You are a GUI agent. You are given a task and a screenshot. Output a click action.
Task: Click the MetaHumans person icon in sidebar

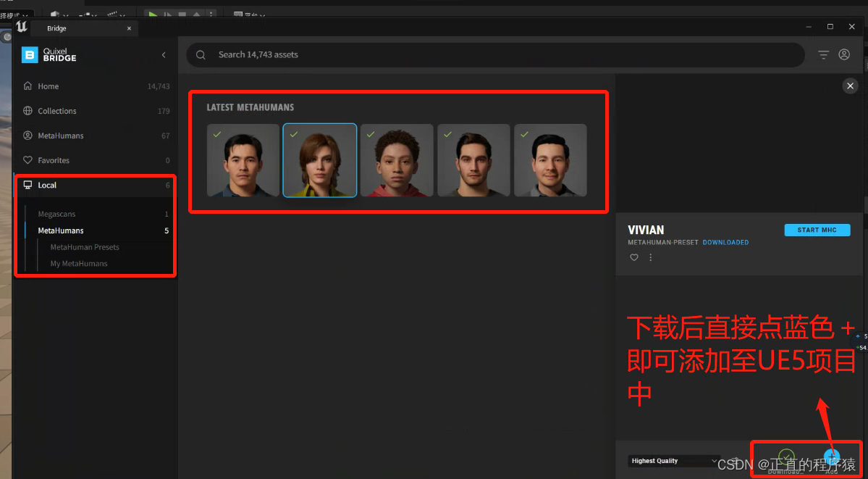pyautogui.click(x=28, y=136)
